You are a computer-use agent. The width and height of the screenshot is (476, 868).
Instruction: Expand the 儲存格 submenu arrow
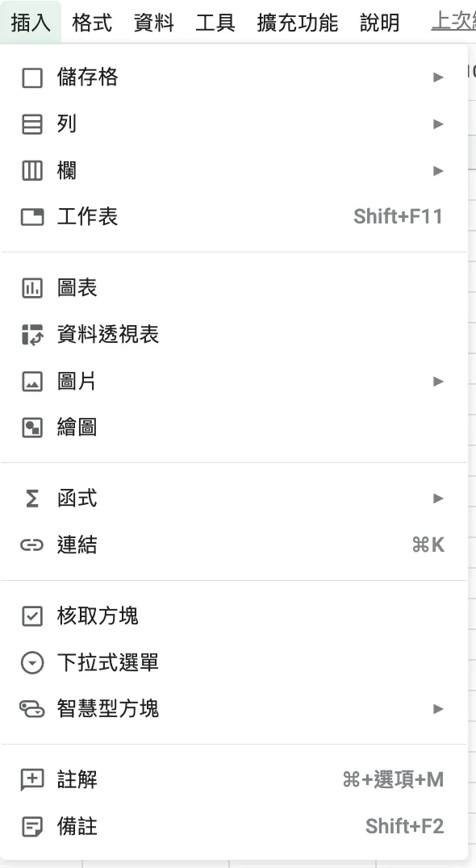(x=438, y=77)
